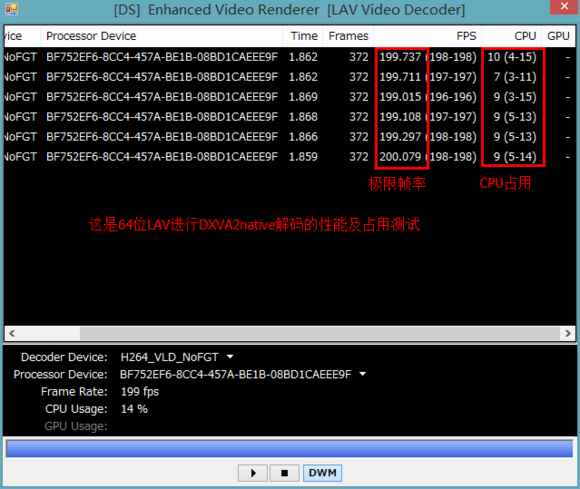
Task: Sort by the FPS column header
Action: (428, 36)
